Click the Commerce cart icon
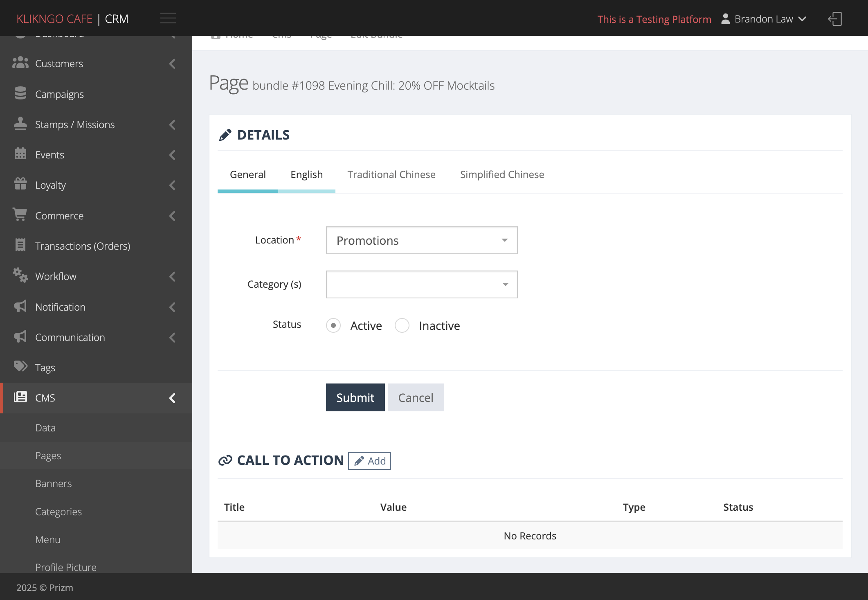The image size is (868, 600). (20, 215)
